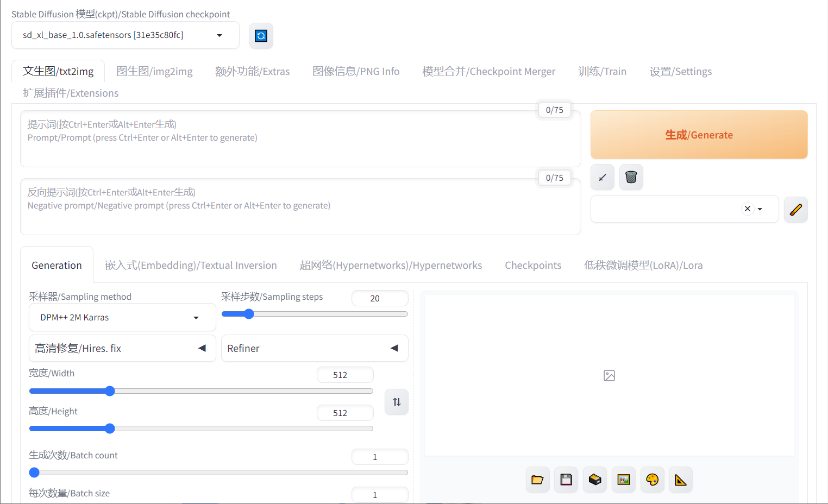Open the Train tab
This screenshot has width=828, height=504.
coord(602,71)
